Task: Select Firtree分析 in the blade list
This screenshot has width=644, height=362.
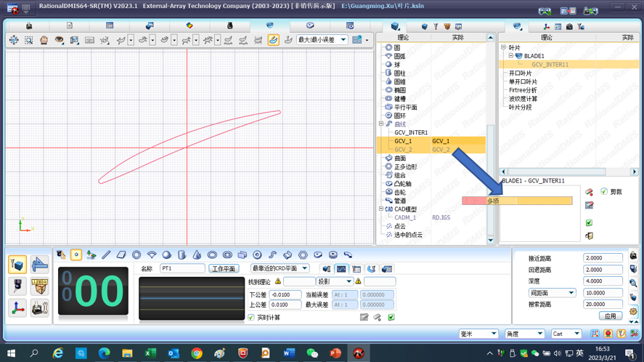Action: coord(523,91)
